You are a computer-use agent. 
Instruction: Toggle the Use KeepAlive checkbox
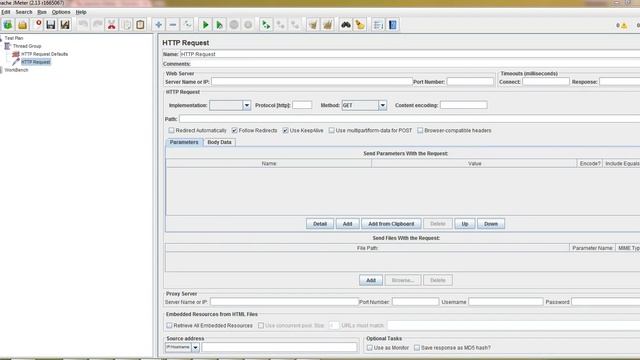coord(285,130)
